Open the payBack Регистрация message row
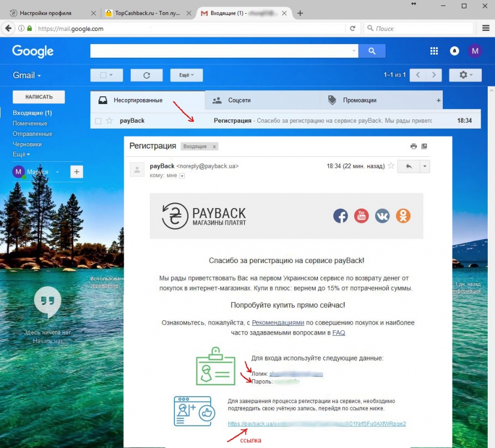The height and width of the screenshot is (448, 495). tap(285, 121)
